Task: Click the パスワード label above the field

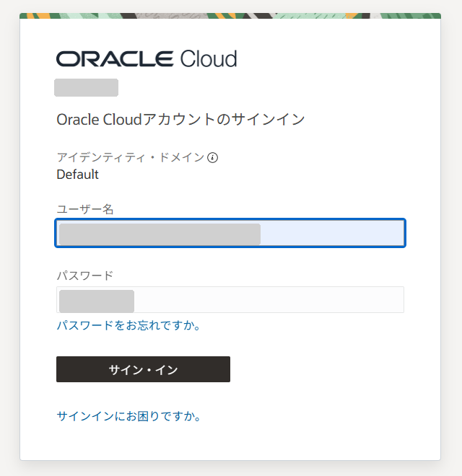Action: click(85, 276)
